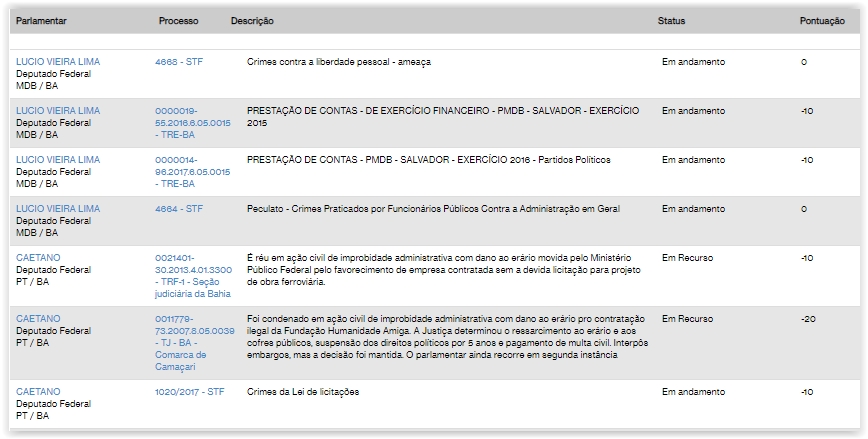Open Caetano's name in obra ferroviária row

tap(38, 258)
